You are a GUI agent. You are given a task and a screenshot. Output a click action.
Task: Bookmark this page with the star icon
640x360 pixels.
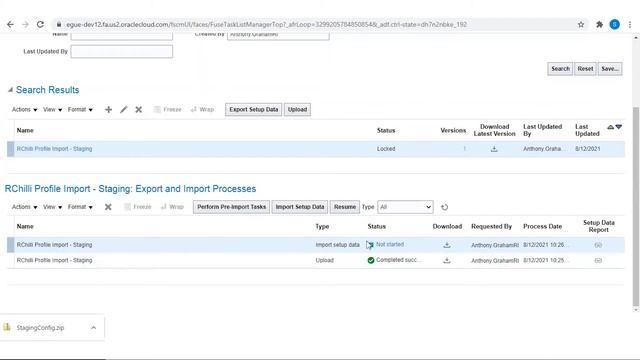pyautogui.click(x=581, y=24)
